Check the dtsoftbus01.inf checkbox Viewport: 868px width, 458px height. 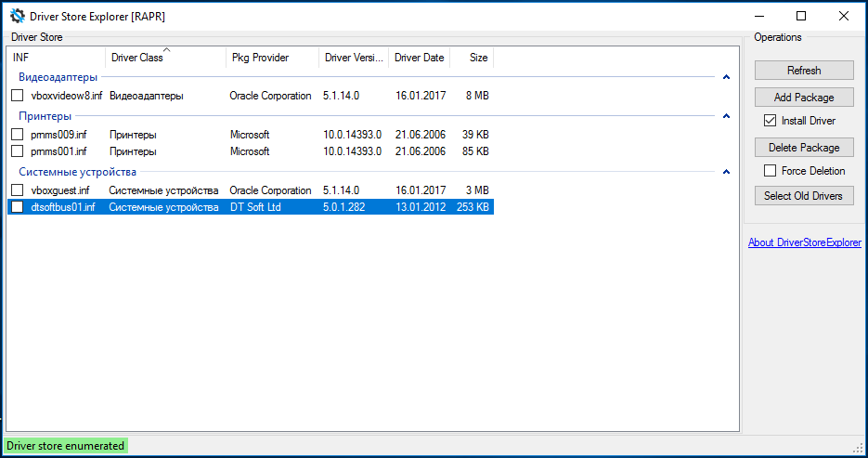[x=17, y=207]
